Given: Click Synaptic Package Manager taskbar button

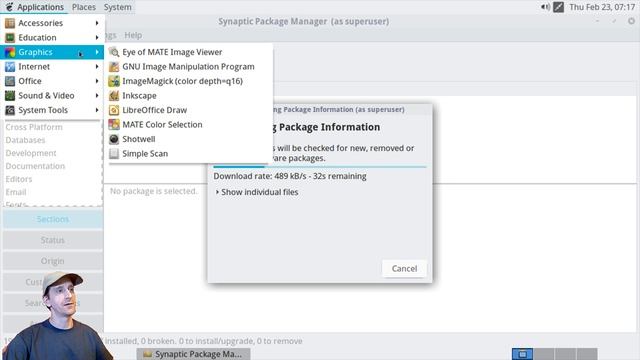Looking at the screenshot, I should click(x=193, y=354).
